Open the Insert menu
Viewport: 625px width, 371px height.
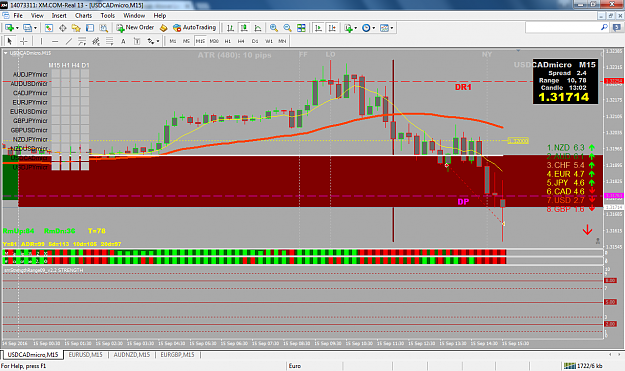[59, 16]
